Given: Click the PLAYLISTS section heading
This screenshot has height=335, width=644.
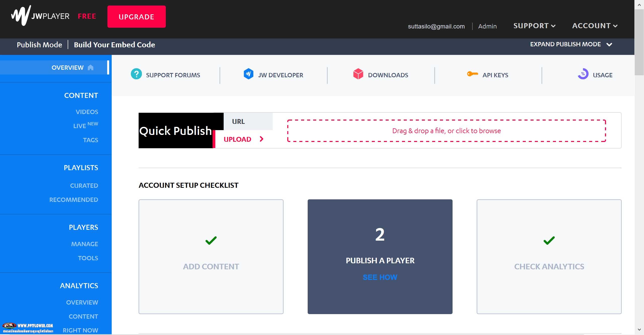Looking at the screenshot, I should point(81,168).
